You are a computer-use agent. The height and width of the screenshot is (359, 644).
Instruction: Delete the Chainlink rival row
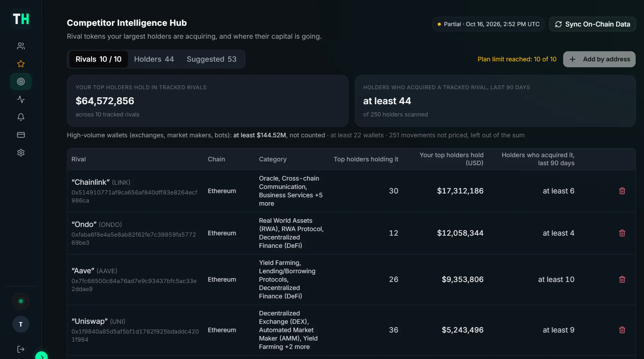622,191
